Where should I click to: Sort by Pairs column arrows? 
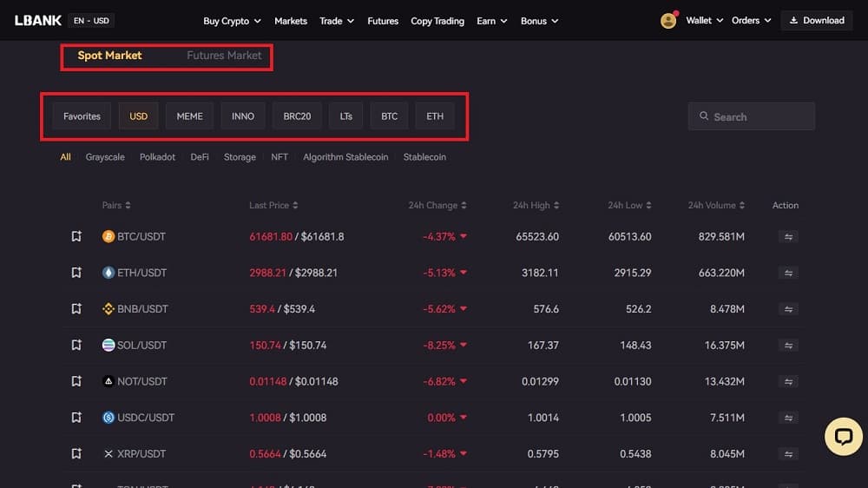coord(128,206)
